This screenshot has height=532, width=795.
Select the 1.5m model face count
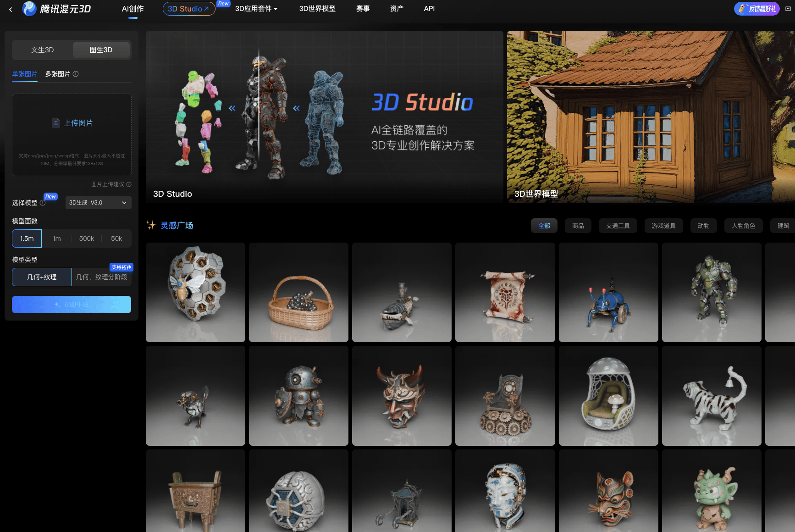click(27, 238)
